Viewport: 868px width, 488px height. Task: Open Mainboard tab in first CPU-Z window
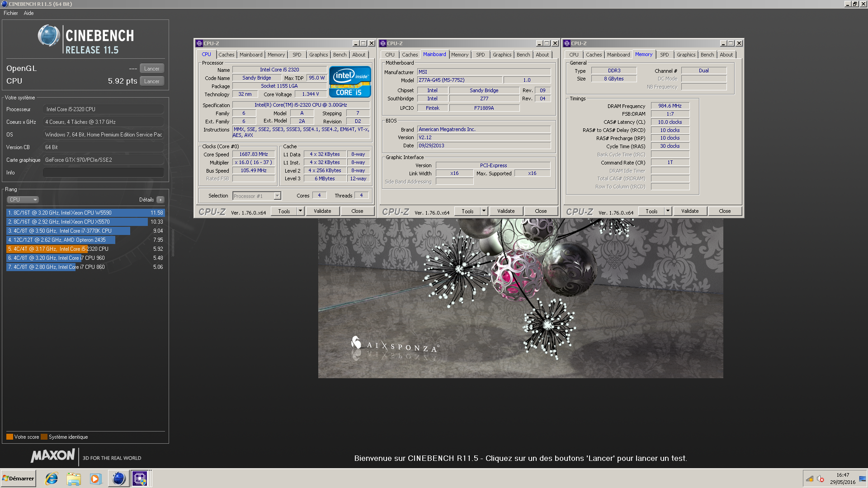click(x=251, y=55)
